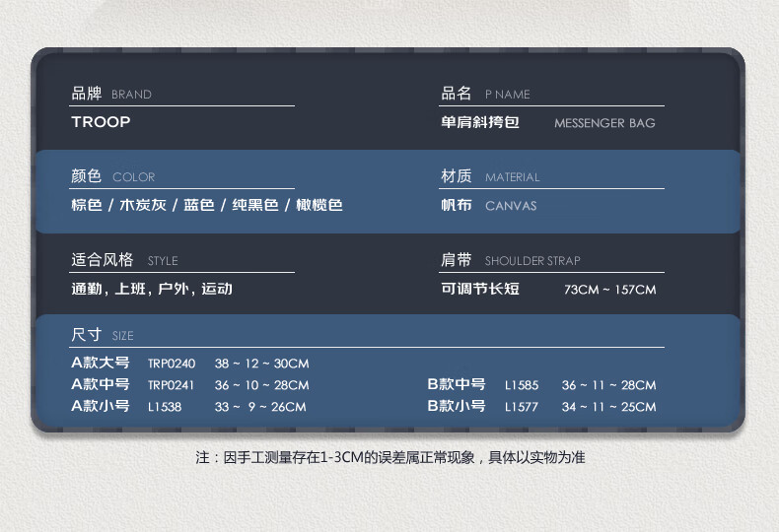This screenshot has height=532, width=779.
Task: Click the L1538 model code
Action: (165, 408)
